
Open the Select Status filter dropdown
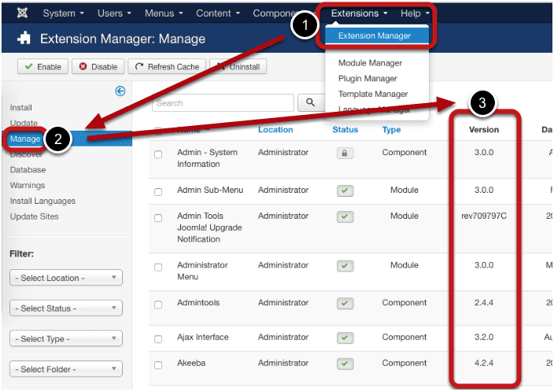[66, 308]
